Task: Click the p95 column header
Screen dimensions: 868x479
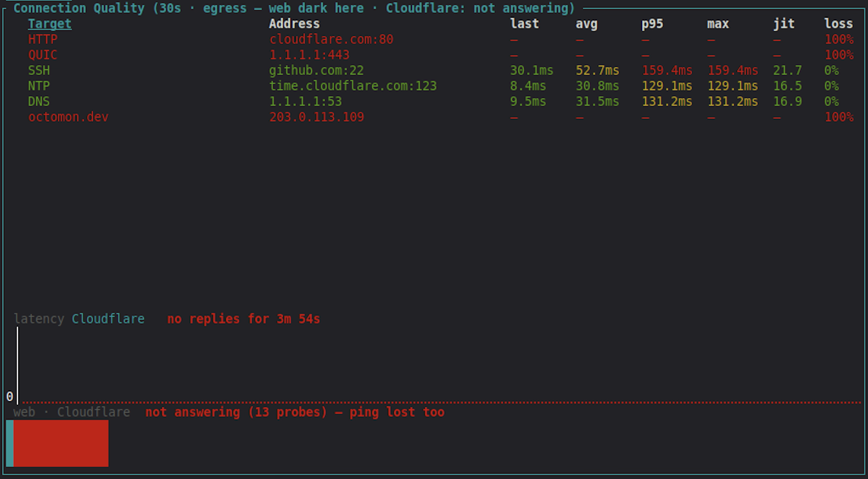Action: [x=652, y=24]
